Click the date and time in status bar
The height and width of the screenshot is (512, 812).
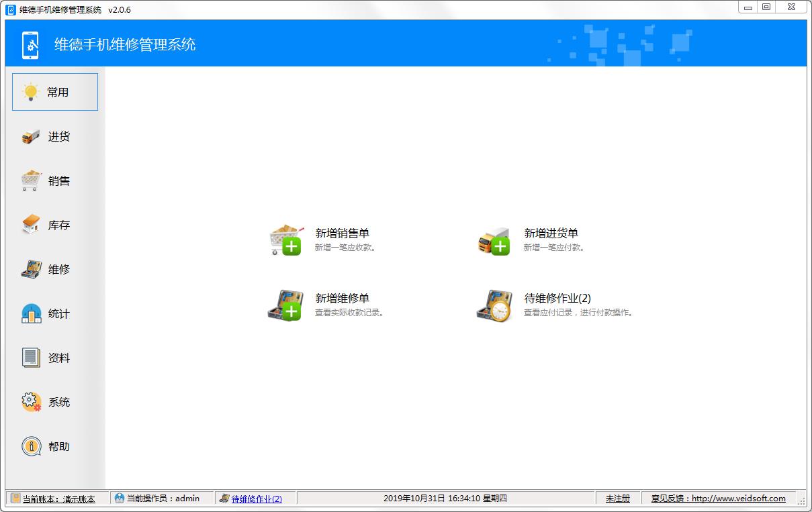pyautogui.click(x=445, y=499)
